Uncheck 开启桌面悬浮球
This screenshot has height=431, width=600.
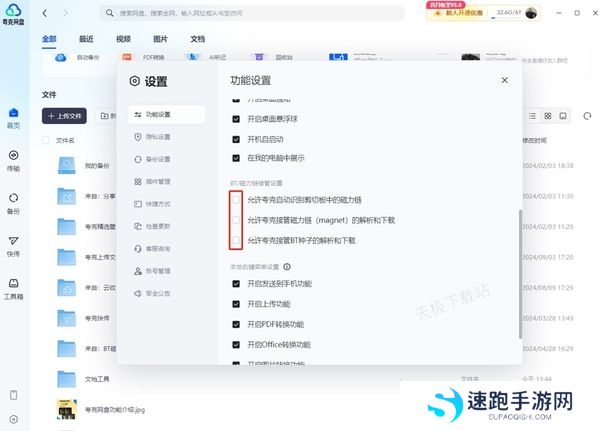pyautogui.click(x=236, y=119)
